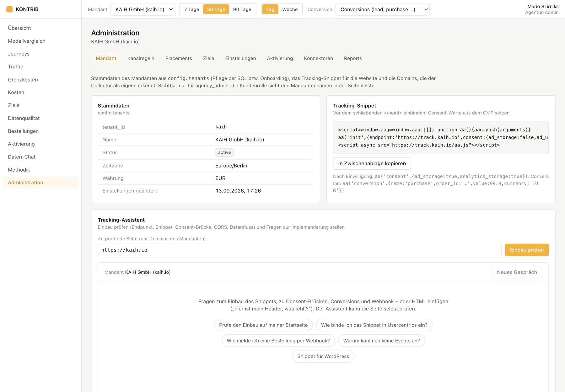Switch to the Einstellungen tab

pyautogui.click(x=240, y=58)
